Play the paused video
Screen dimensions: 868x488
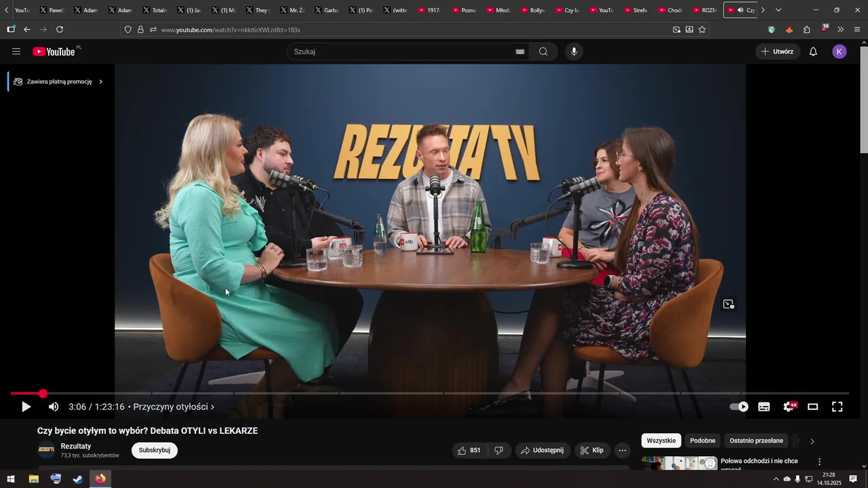[x=26, y=407]
